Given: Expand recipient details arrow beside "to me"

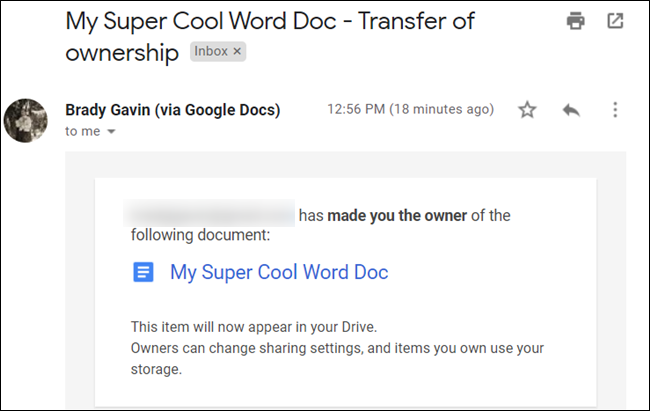Looking at the screenshot, I should pos(111,131).
